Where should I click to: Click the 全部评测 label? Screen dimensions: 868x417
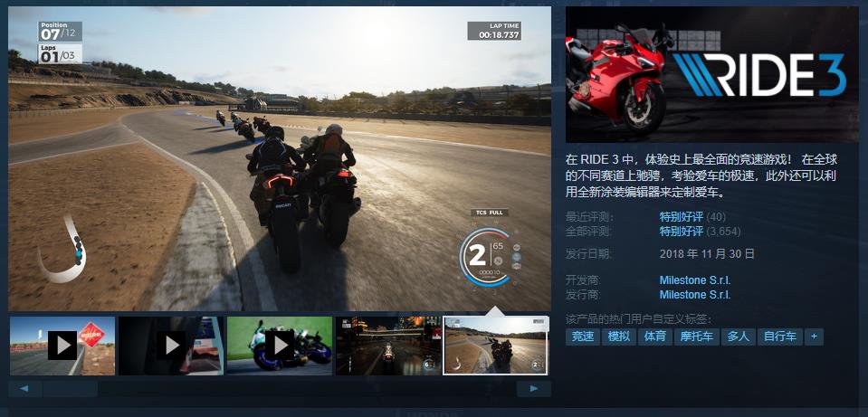click(588, 232)
